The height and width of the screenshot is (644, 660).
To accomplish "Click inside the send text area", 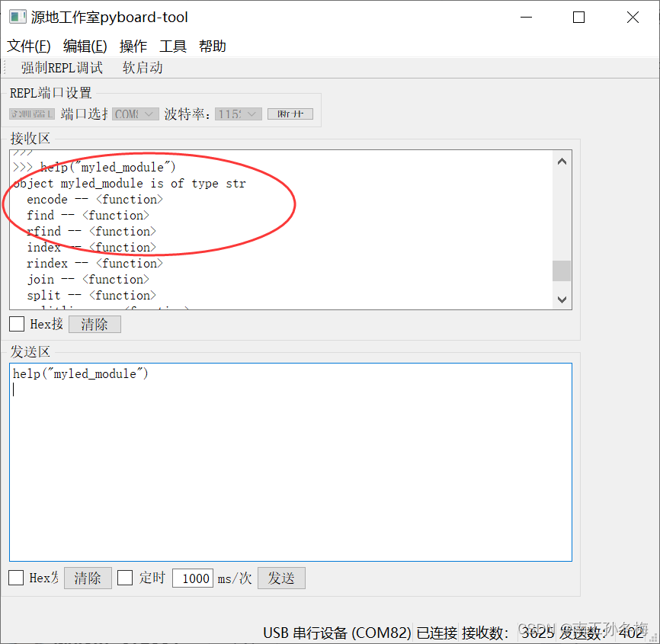I will click(x=290, y=462).
